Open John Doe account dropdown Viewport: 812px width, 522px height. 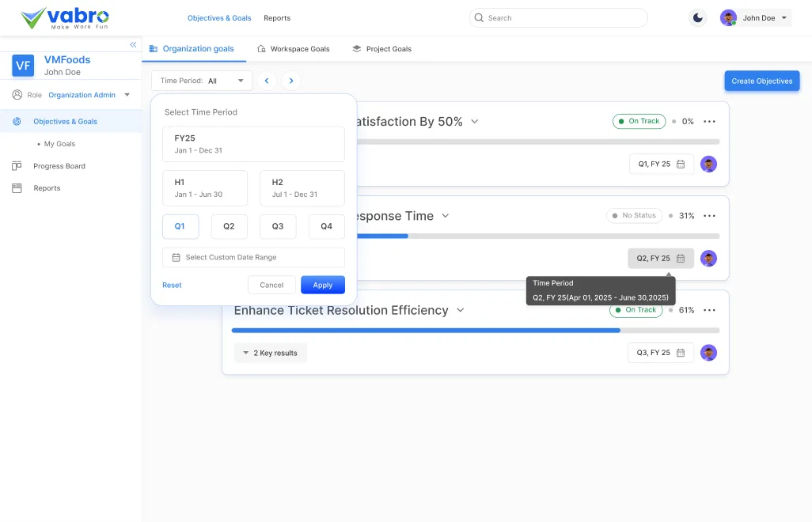click(x=755, y=18)
